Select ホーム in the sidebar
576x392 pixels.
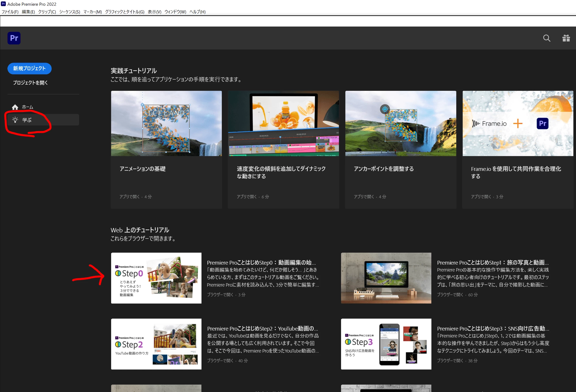coord(43,107)
